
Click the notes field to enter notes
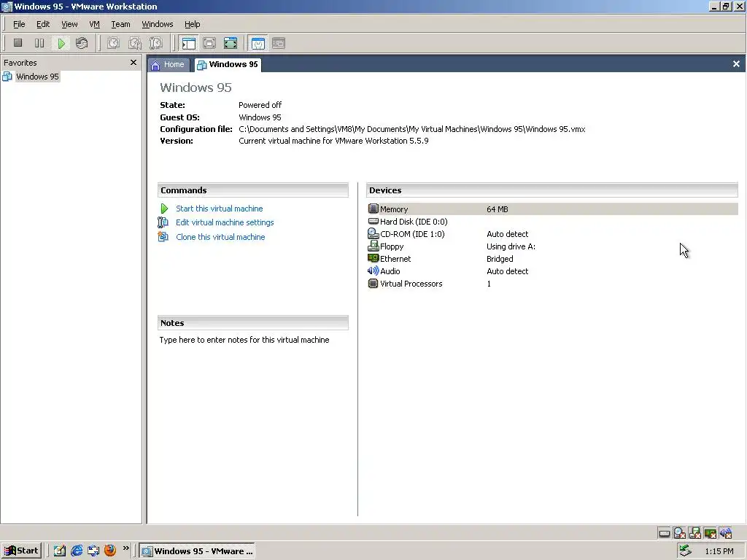click(x=244, y=340)
